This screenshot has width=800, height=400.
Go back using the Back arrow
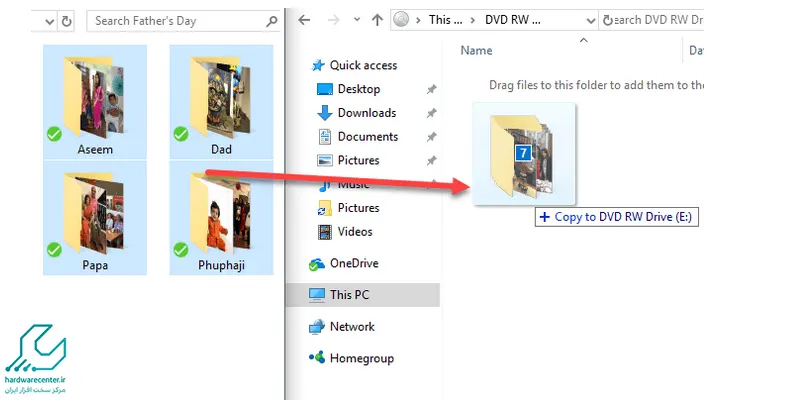coord(304,20)
